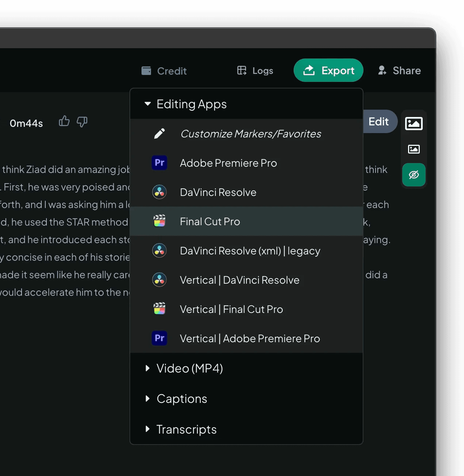
Task: Collapse the Editing Apps section
Action: tap(246, 104)
